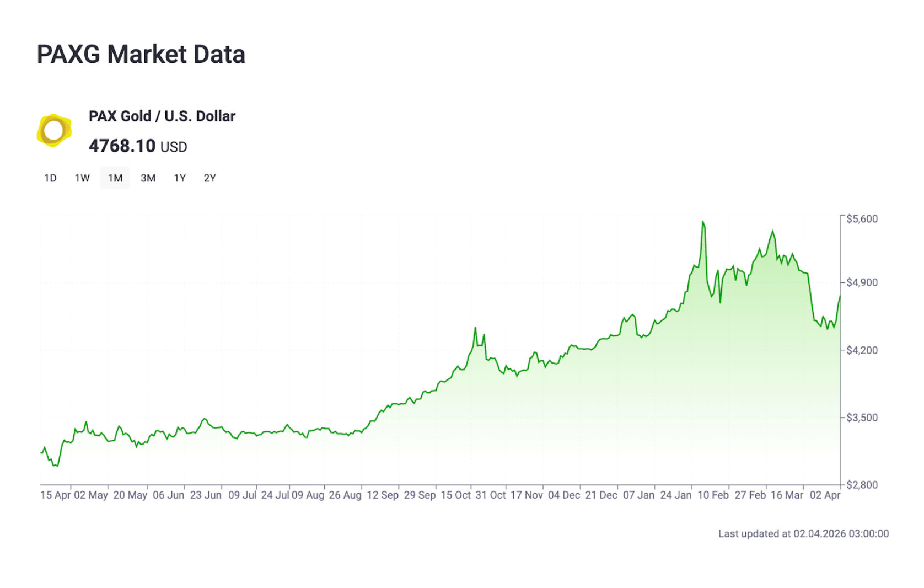
Task: Select the 1D timeframe
Action: coord(50,178)
